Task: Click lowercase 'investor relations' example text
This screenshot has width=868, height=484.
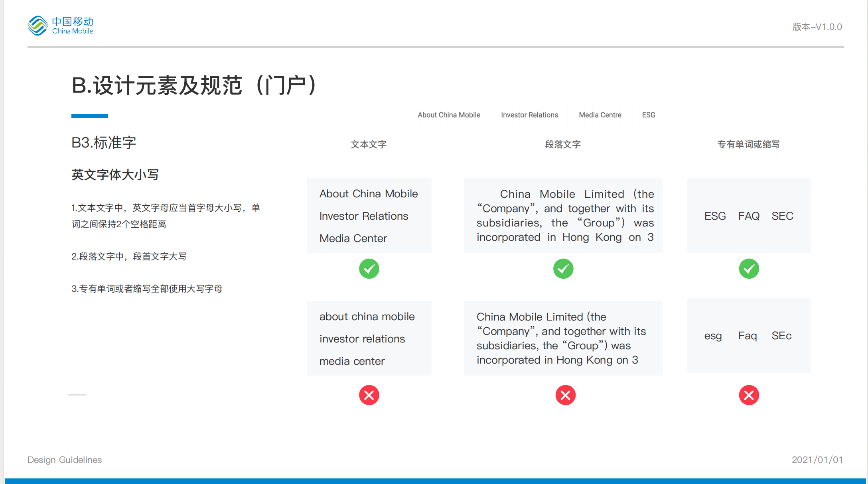Action: [x=362, y=339]
